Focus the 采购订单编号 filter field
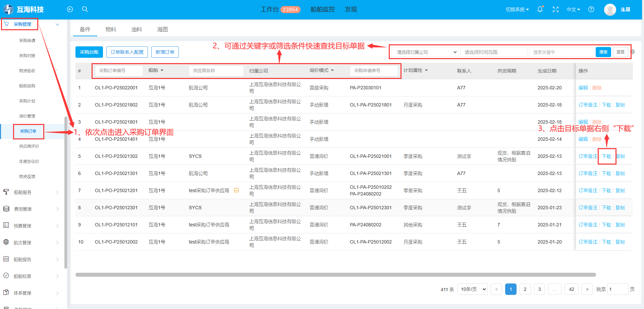 click(x=119, y=71)
